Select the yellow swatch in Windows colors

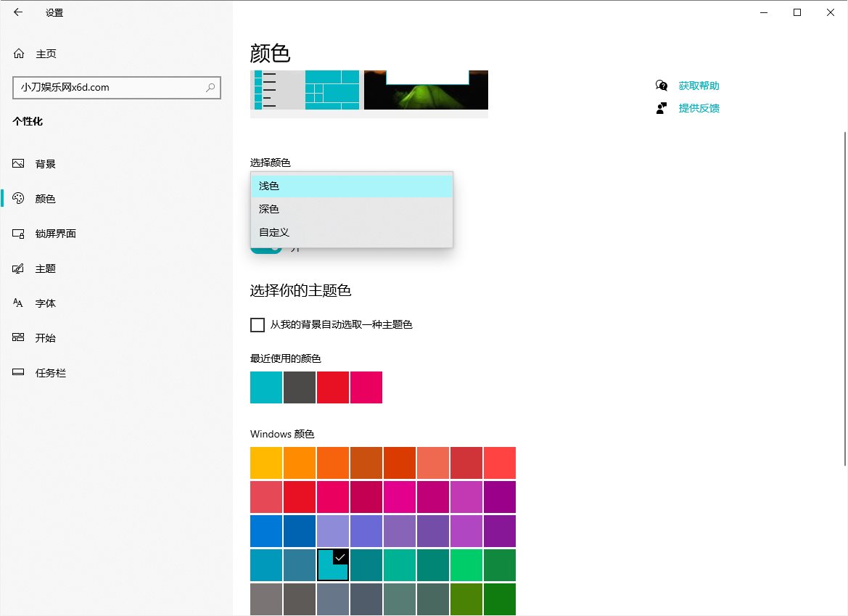[266, 463]
